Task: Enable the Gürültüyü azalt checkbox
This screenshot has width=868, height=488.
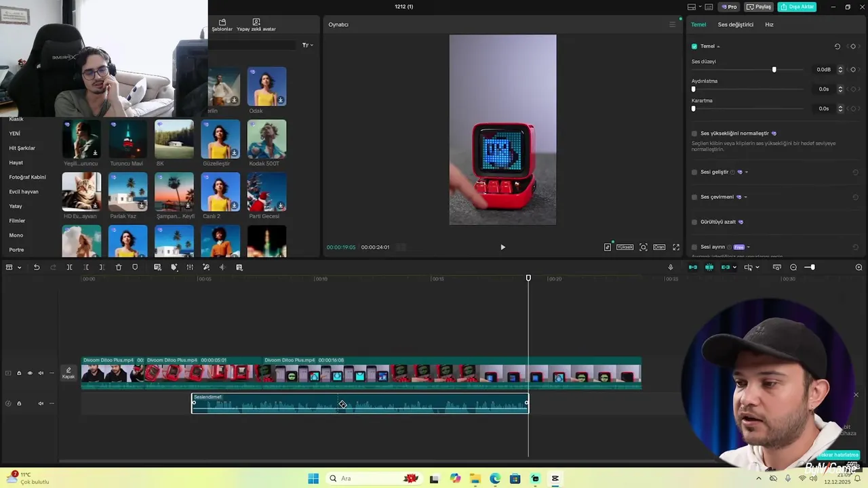Action: pos(694,222)
